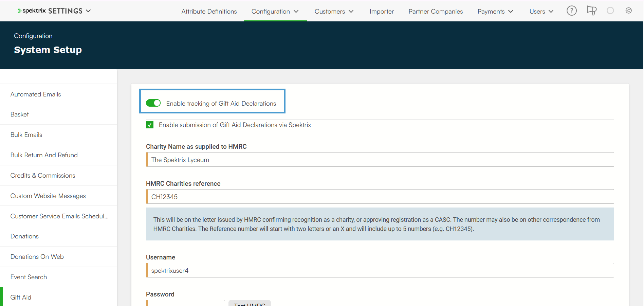Click the feedback flag icon in header
This screenshot has width=644, height=306.
tap(592, 11)
